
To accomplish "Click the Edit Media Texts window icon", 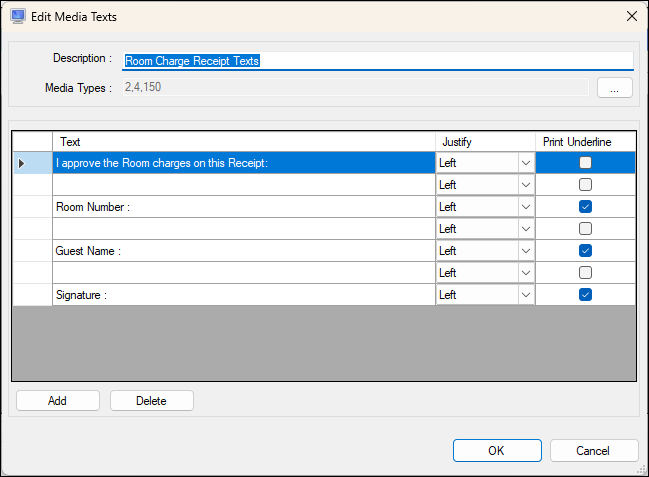I will pos(18,17).
